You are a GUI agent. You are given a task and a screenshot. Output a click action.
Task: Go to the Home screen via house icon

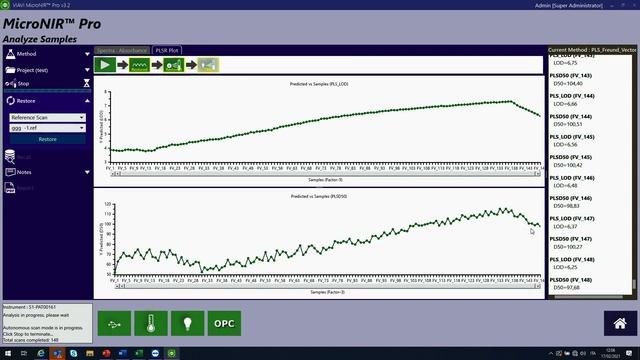[620, 323]
